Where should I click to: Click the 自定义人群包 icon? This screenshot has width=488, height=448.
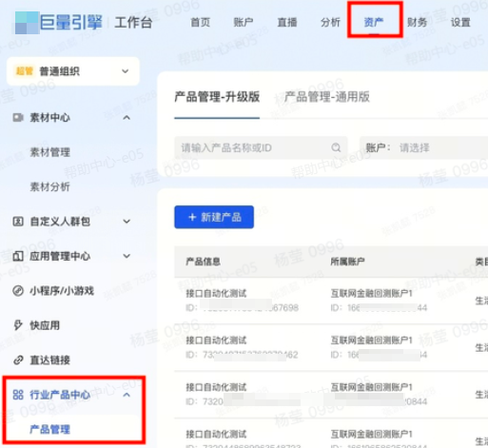tap(18, 222)
